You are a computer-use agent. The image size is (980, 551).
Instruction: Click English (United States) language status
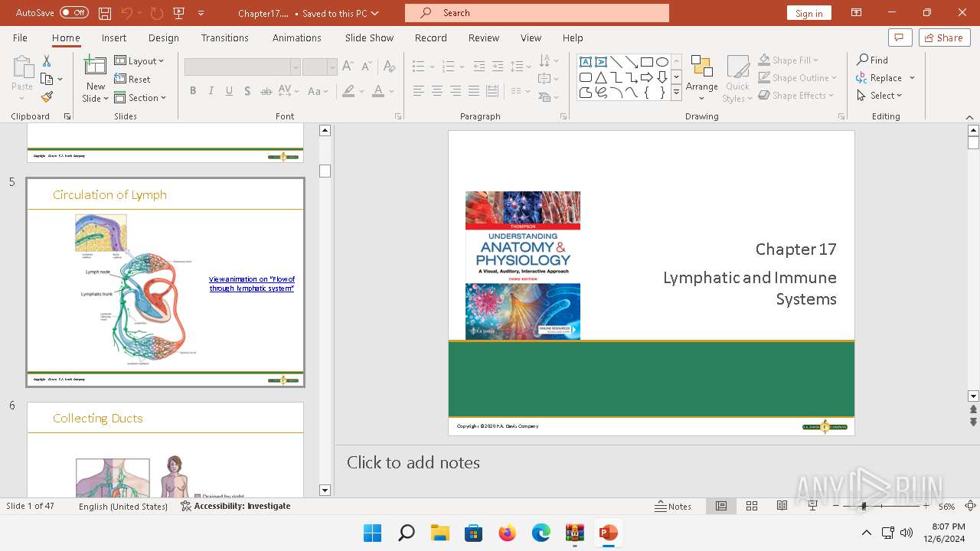(123, 506)
